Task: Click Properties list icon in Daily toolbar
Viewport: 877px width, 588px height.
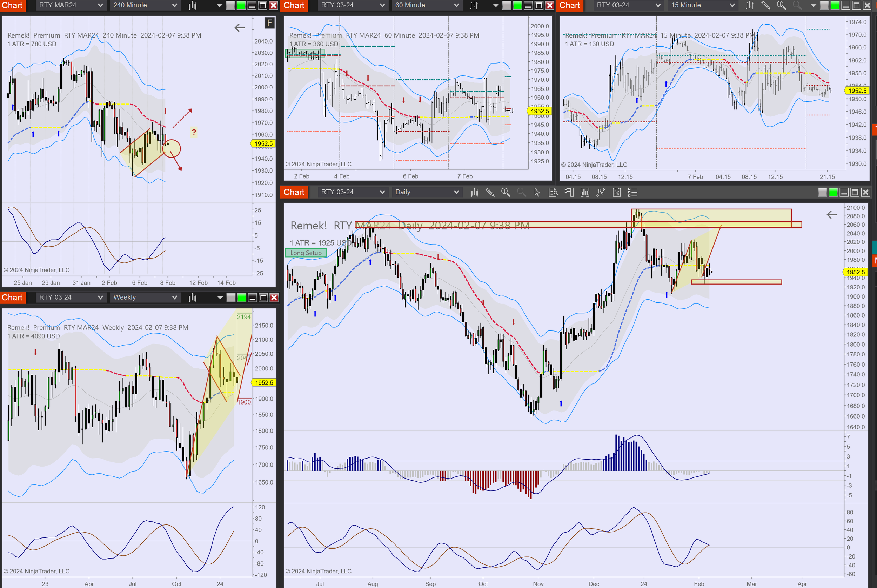Action: click(632, 192)
